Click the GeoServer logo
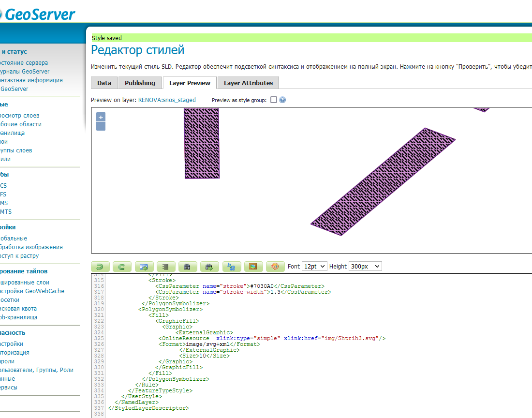 click(37, 14)
